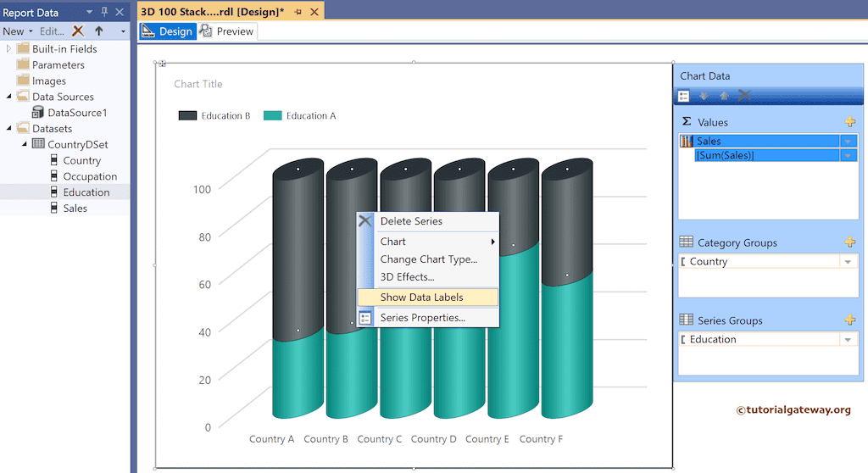Screen dimensions: 868x473
Task: Click the properties icon in Chart Data toolbar
Action: click(x=684, y=96)
